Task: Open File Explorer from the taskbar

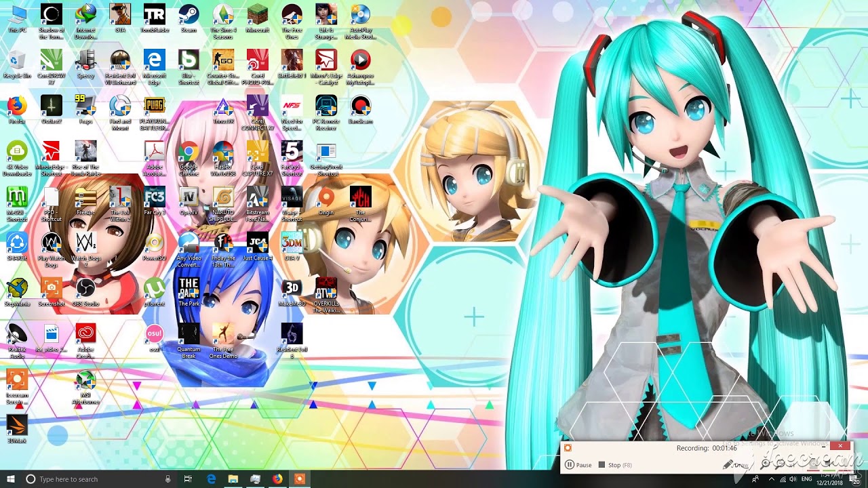Action: point(233,479)
